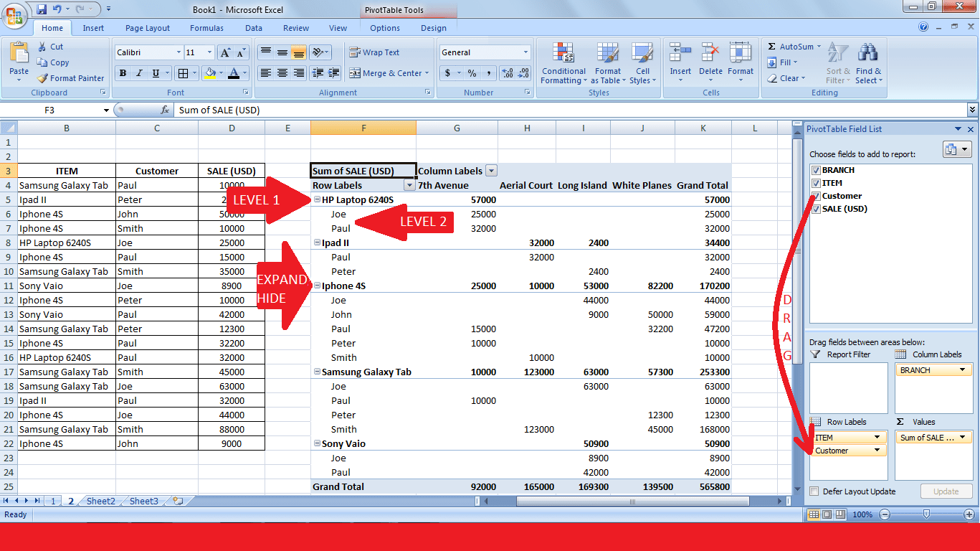Open the Row Labels filter dropdown

[409, 185]
